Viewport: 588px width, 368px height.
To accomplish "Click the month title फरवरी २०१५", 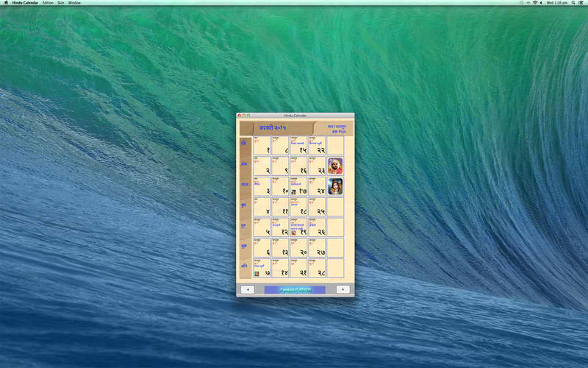I will [273, 127].
